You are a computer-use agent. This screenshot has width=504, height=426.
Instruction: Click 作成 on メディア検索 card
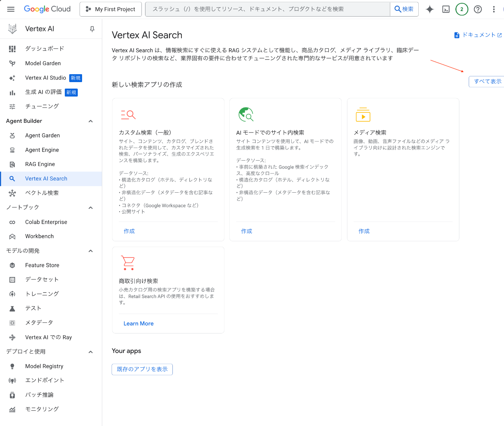364,231
